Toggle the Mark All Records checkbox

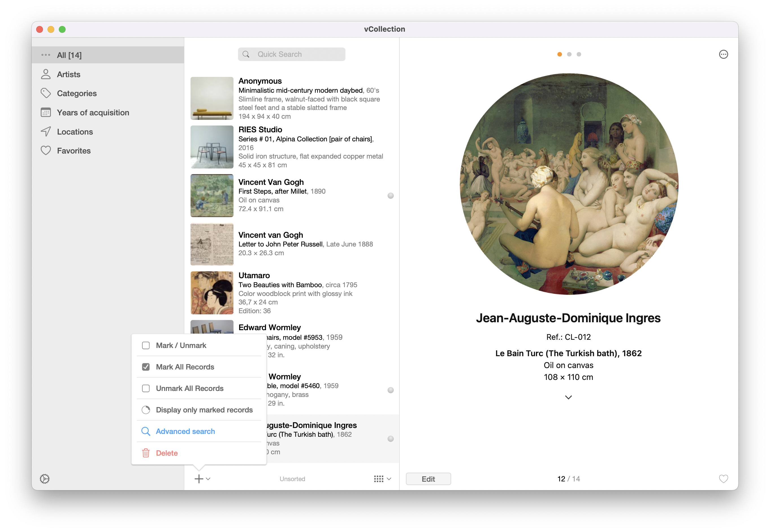(146, 367)
